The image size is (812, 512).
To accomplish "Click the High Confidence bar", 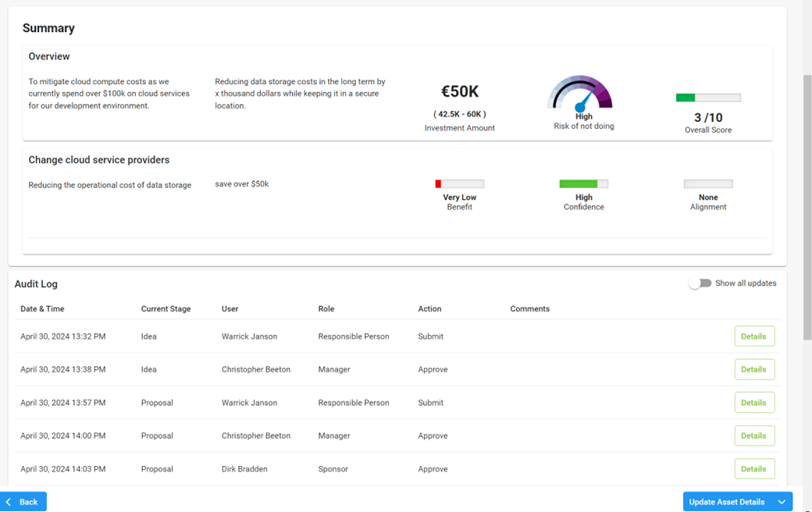I will point(583,183).
